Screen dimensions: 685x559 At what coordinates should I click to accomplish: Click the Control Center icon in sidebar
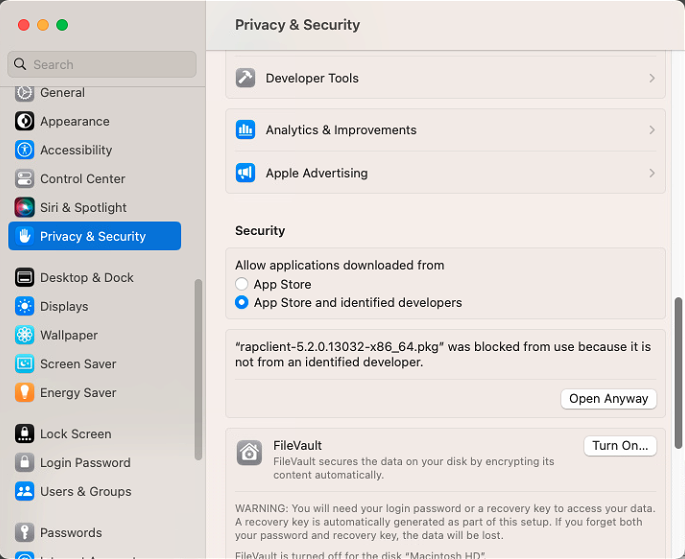[24, 179]
